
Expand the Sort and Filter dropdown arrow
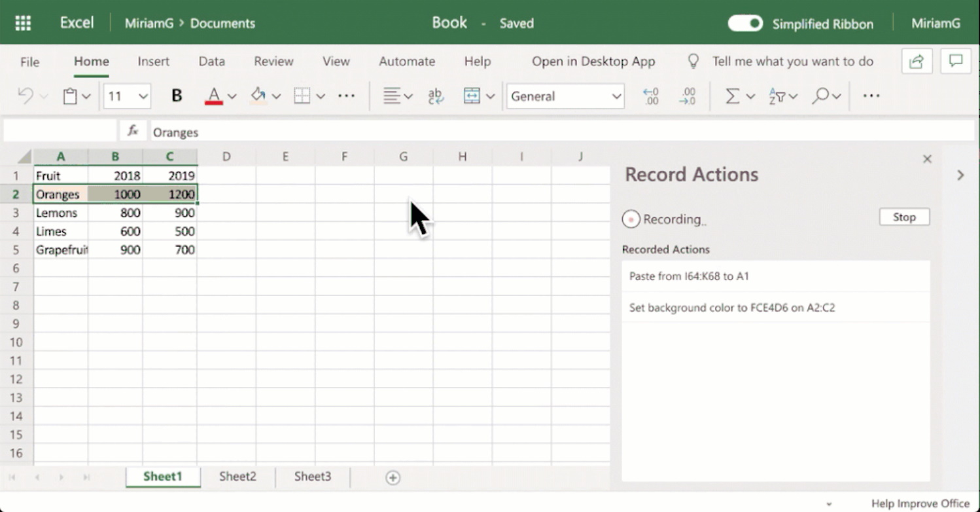tap(792, 96)
